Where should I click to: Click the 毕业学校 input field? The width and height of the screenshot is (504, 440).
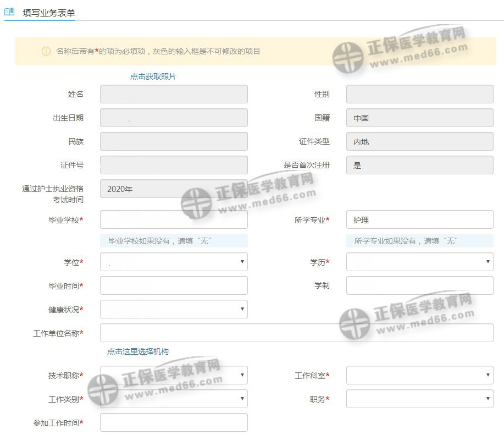pyautogui.click(x=174, y=219)
